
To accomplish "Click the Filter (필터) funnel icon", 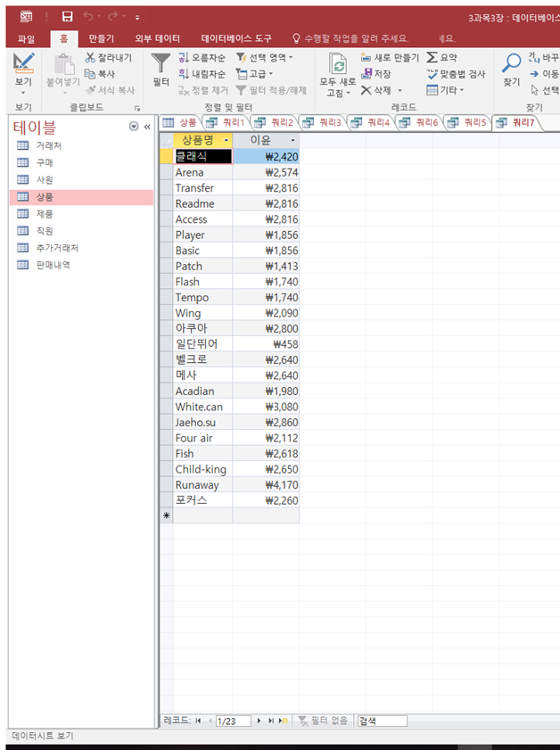I will [x=161, y=63].
